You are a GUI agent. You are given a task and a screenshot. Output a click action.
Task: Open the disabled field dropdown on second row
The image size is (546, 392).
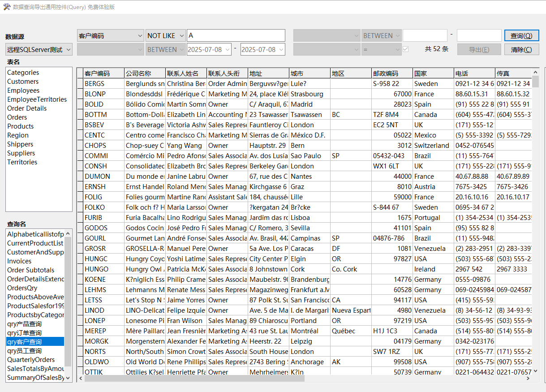pyautogui.click(x=111, y=50)
